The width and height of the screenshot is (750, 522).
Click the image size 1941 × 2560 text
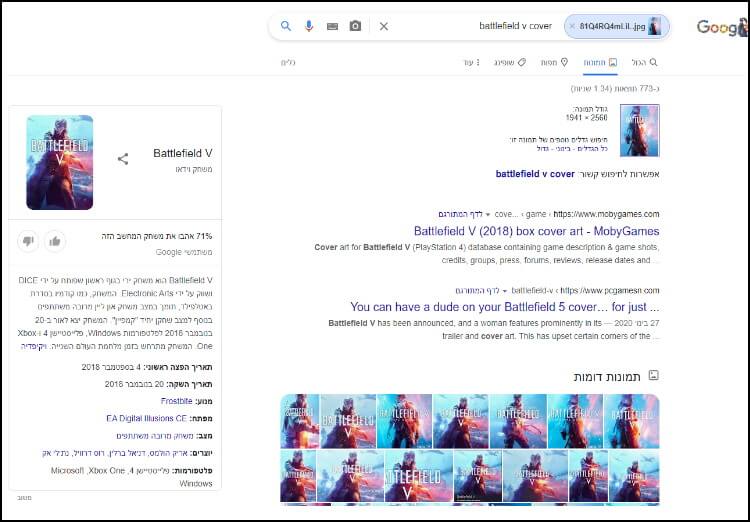(x=586, y=118)
